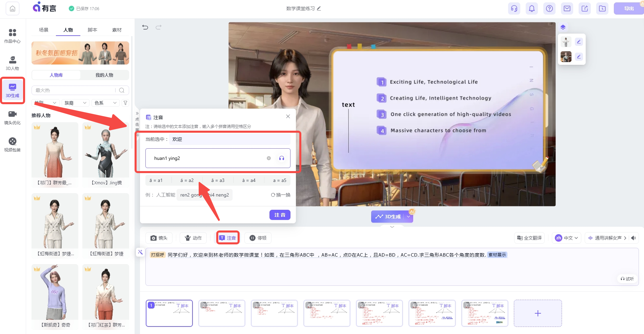Image resolution: width=644 pixels, height=334 pixels.
Task: Select 3D生成 in the sidebar
Action: click(13, 90)
